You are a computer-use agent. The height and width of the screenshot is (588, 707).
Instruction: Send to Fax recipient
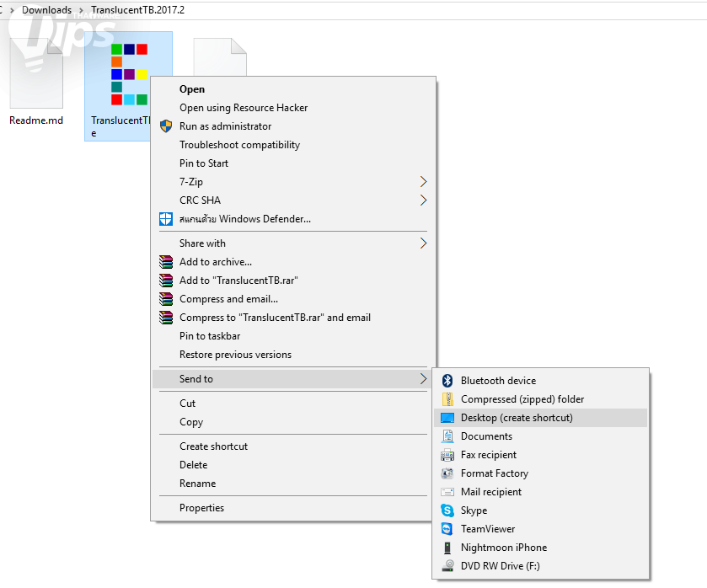point(541,455)
